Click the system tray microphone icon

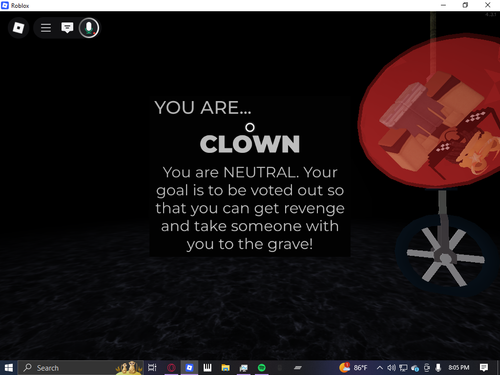click(x=438, y=368)
